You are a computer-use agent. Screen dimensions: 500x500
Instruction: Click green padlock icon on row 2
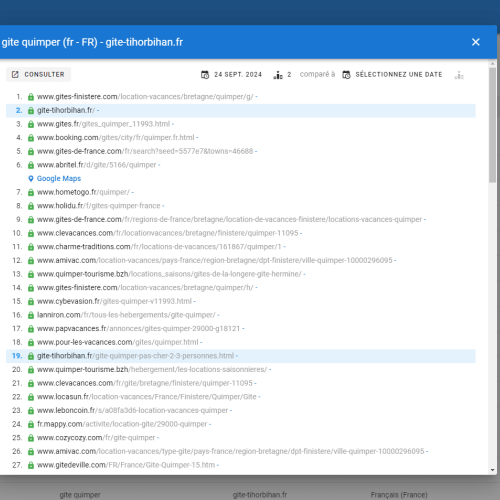[x=31, y=111]
